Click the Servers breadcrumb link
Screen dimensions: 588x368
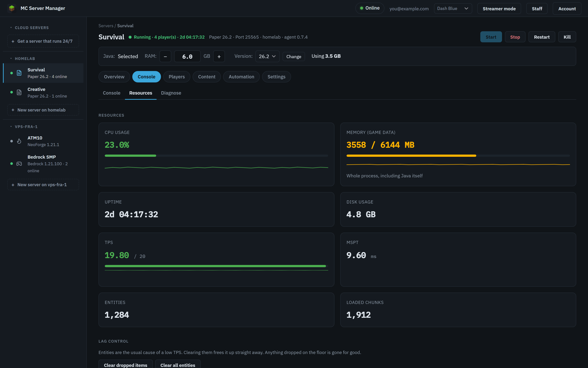coord(106,26)
